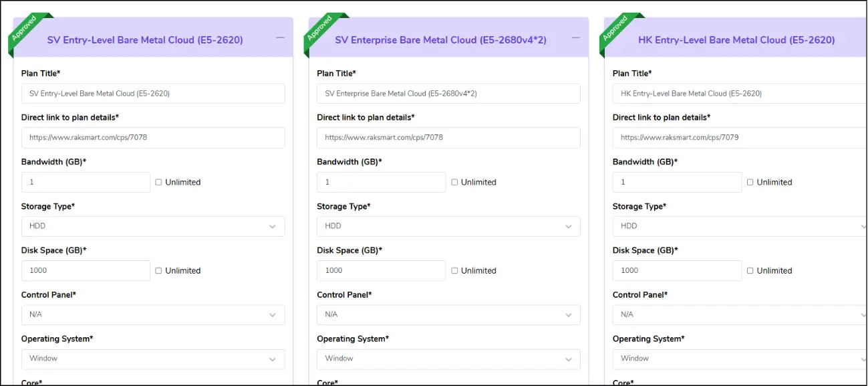Open Storage Type dropdown in HK Entry-Level card

point(740,226)
